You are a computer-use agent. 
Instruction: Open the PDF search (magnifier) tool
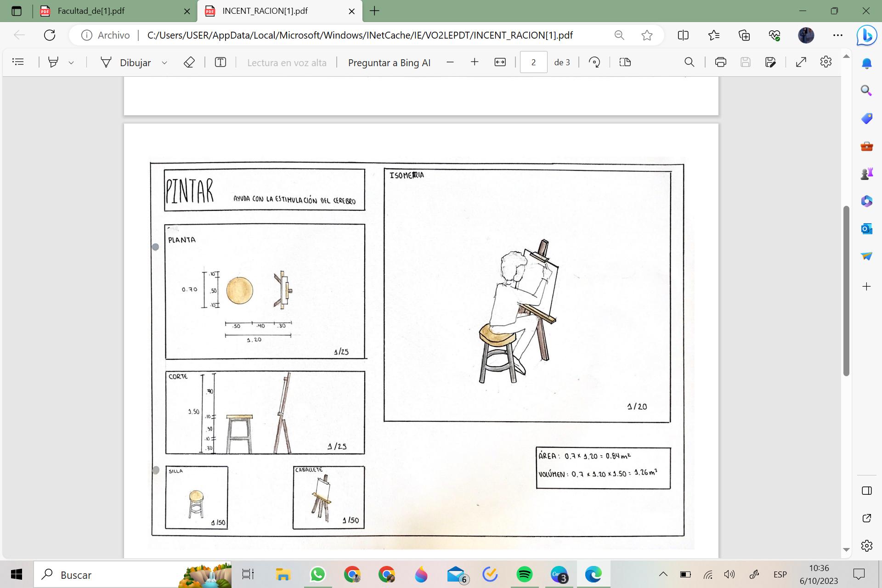point(689,62)
